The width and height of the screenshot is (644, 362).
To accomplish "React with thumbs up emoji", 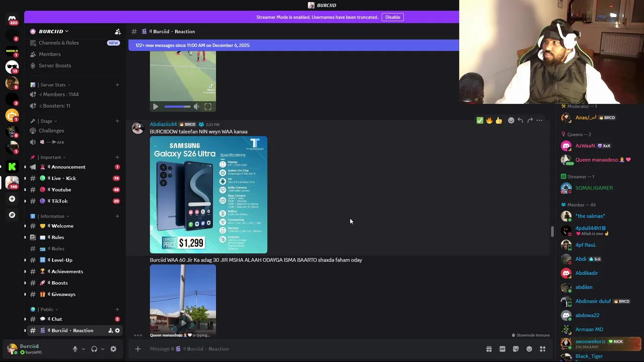I will pyautogui.click(x=499, y=121).
